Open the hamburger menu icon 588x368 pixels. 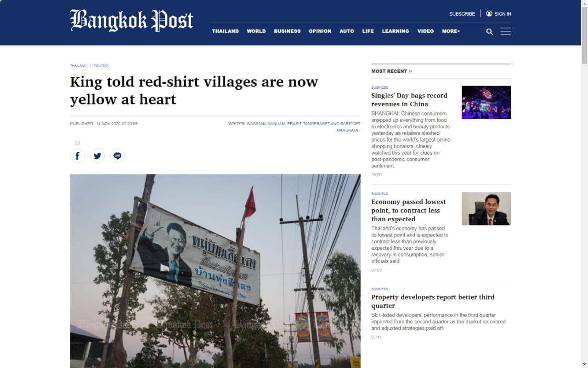click(506, 31)
